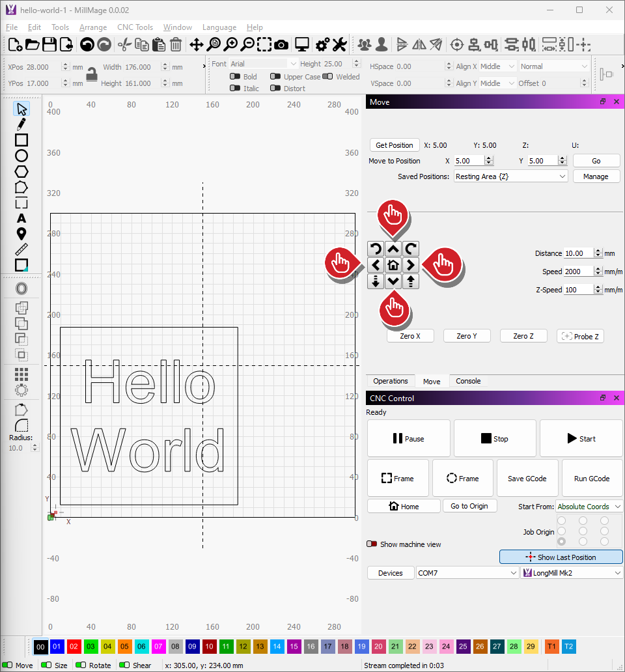Select the bottom-left Job Origin radio button

pos(561,542)
